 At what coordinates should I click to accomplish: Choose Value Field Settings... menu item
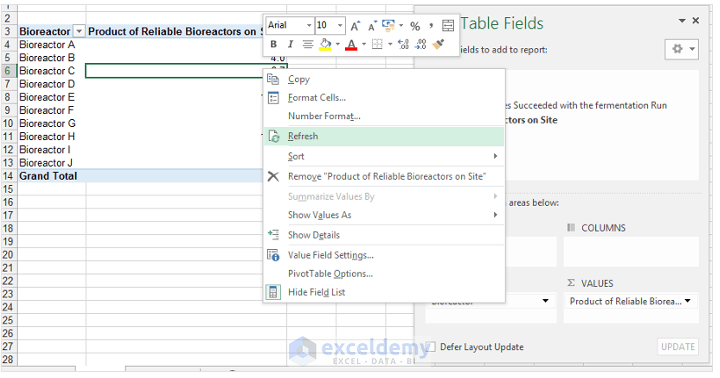(384, 255)
